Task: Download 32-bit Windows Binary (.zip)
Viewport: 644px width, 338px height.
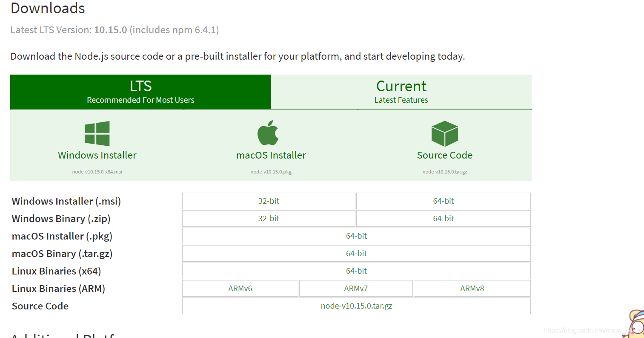Action: click(269, 218)
